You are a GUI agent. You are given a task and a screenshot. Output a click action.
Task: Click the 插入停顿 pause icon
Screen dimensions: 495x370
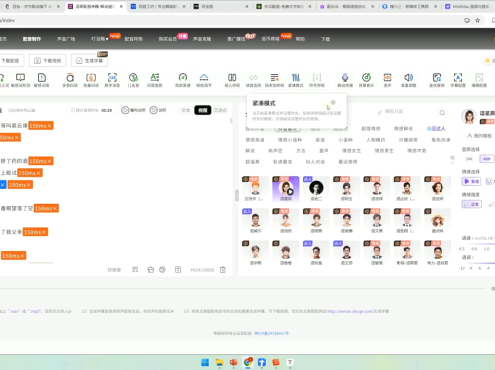pos(232,80)
